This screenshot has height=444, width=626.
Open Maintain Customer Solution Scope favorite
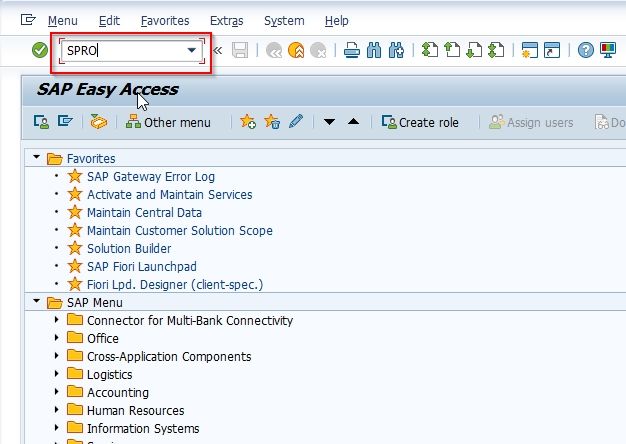(180, 230)
